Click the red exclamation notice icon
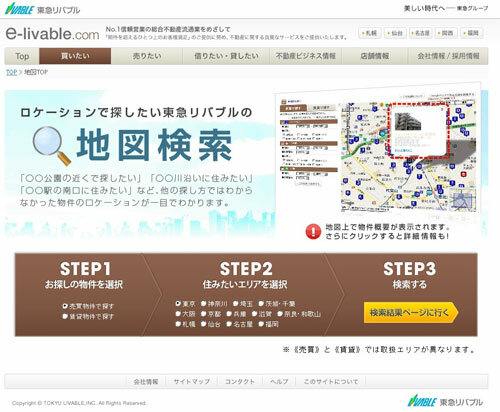500x412 pixels. tap(313, 232)
